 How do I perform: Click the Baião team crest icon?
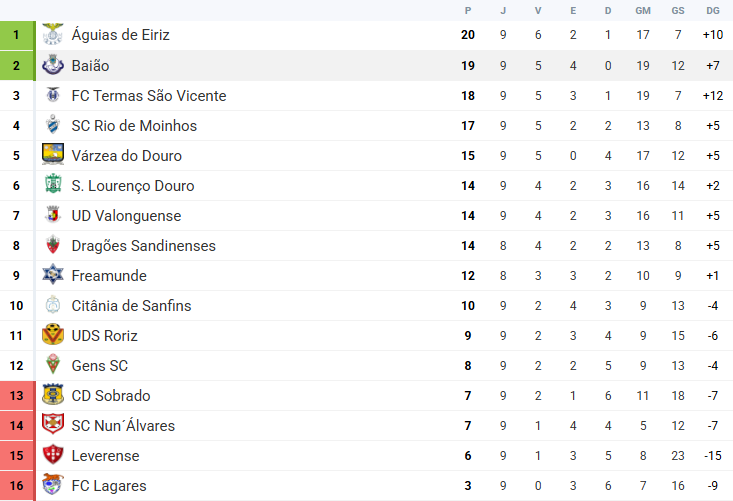(53, 66)
